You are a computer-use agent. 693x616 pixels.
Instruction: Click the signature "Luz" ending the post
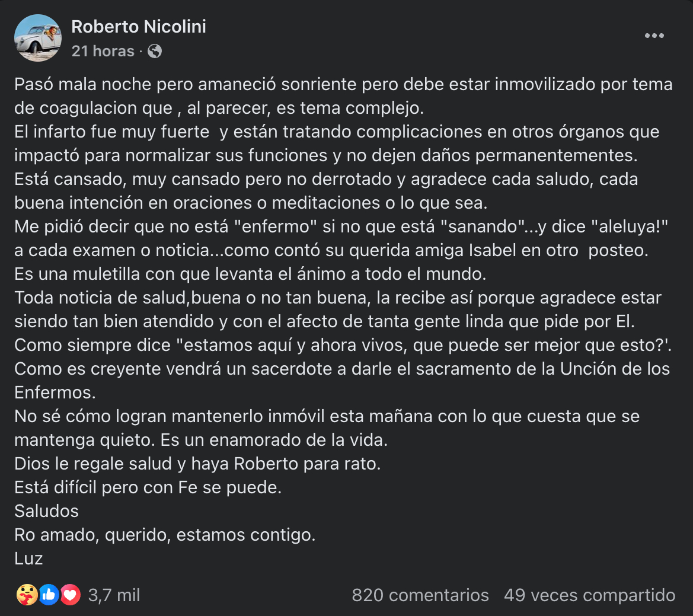pyautogui.click(x=28, y=558)
